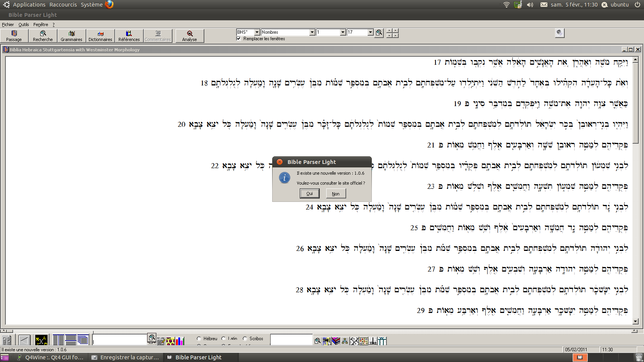
Task: Switch to Q4Wine taskbar item
Action: pos(50,357)
